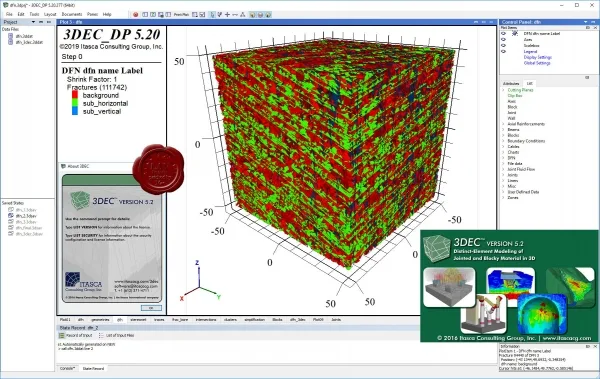Expand Zones tree node
The height and width of the screenshot is (379, 600).
click(503, 198)
